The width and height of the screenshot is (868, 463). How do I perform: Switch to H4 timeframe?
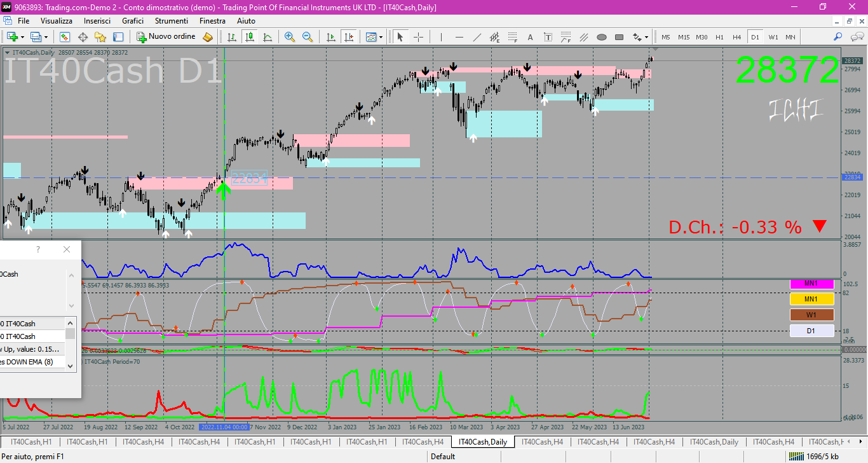click(737, 37)
